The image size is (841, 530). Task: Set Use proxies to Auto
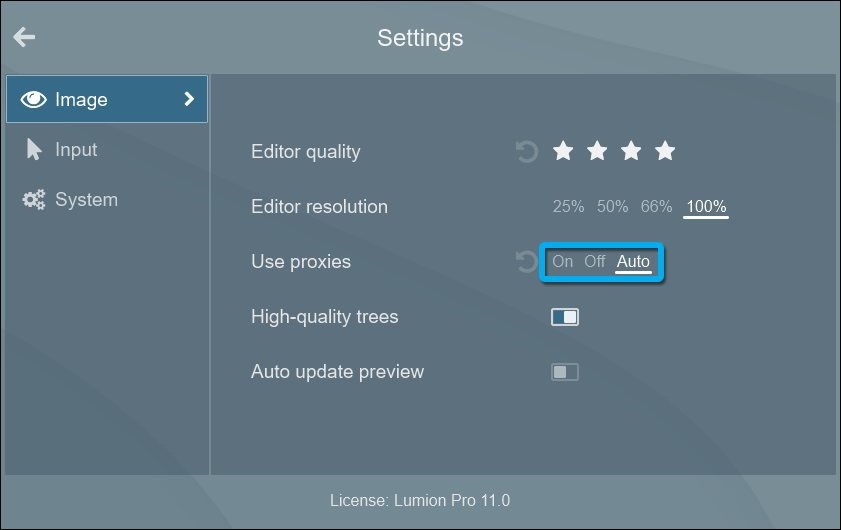tap(633, 262)
